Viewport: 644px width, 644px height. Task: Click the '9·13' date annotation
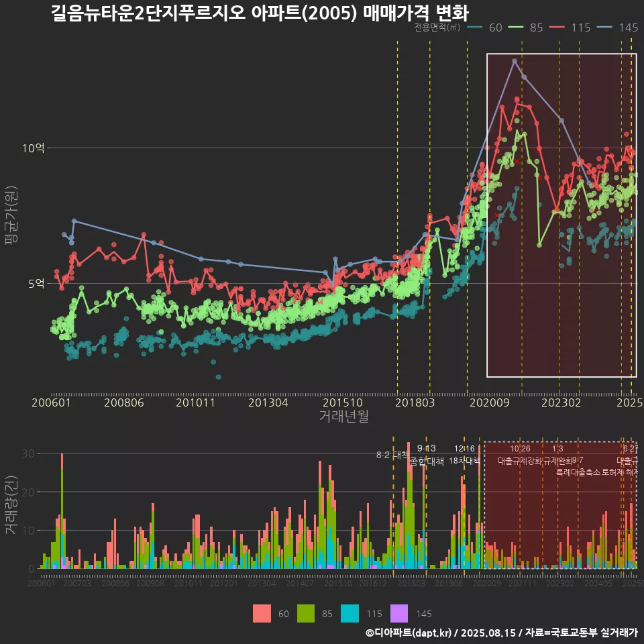point(427,448)
